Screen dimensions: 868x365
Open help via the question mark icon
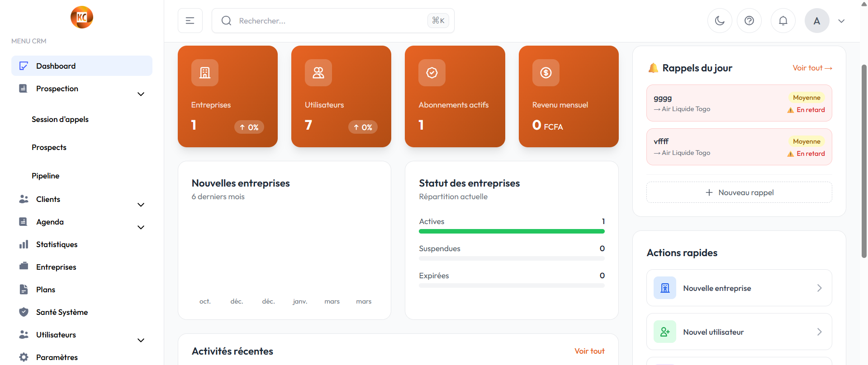click(749, 21)
